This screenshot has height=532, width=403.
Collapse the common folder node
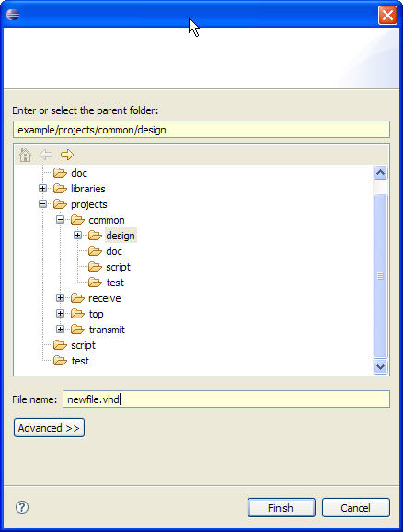(60, 219)
